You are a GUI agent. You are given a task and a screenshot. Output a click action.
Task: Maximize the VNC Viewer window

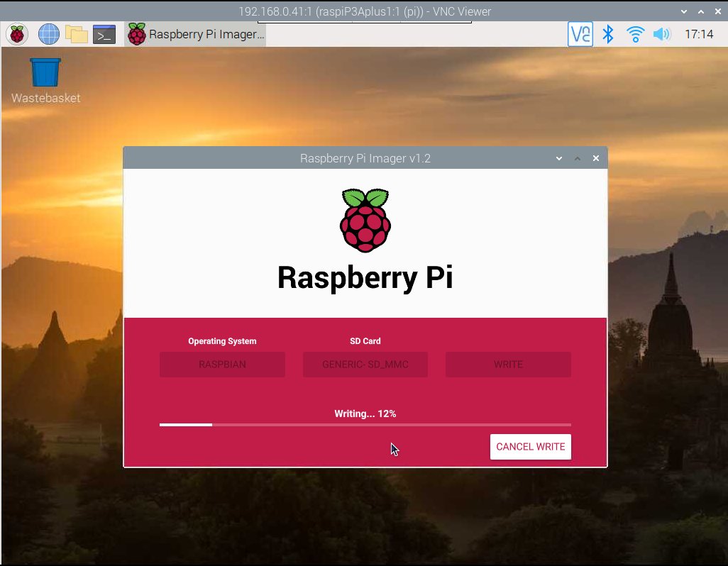(x=700, y=11)
